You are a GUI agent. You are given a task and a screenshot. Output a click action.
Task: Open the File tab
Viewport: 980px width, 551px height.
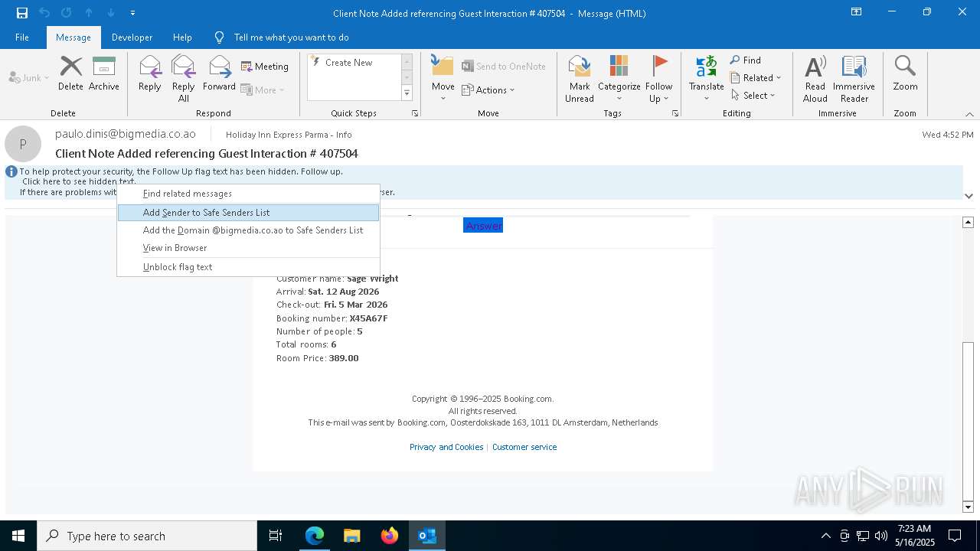(22, 37)
